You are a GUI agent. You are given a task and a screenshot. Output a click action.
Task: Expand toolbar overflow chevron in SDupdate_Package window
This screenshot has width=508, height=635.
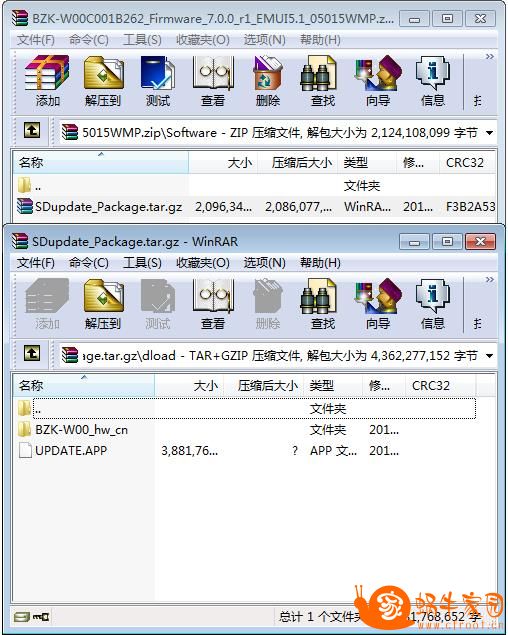pyautogui.click(x=489, y=279)
